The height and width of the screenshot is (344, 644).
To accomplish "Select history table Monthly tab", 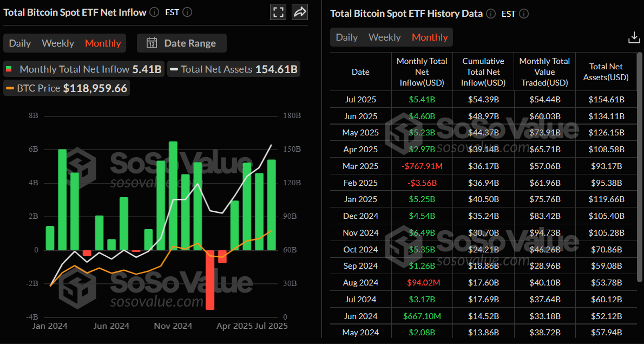I will coord(430,37).
